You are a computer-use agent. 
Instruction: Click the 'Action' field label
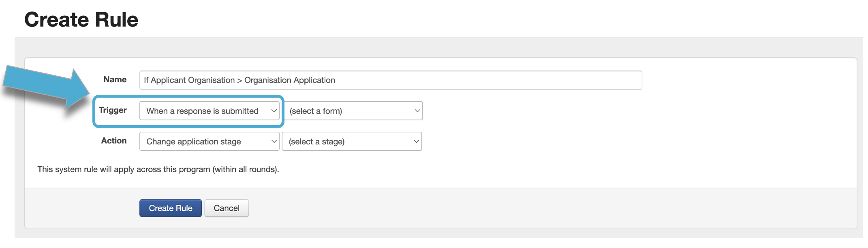(114, 141)
